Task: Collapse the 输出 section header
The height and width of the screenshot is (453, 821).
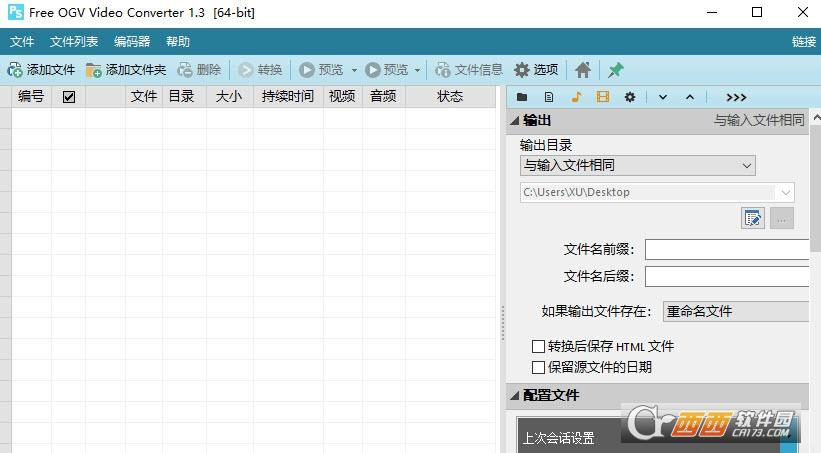Action: click(515, 120)
